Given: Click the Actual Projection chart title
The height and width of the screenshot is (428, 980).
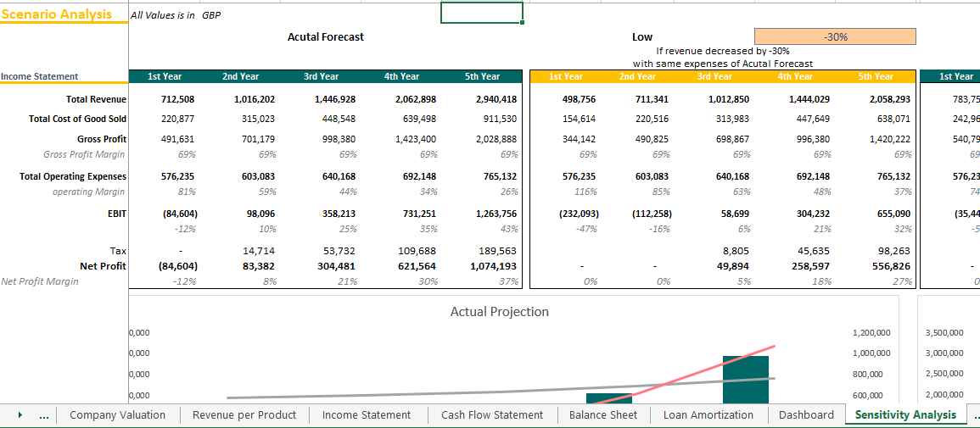Looking at the screenshot, I should tap(499, 312).
